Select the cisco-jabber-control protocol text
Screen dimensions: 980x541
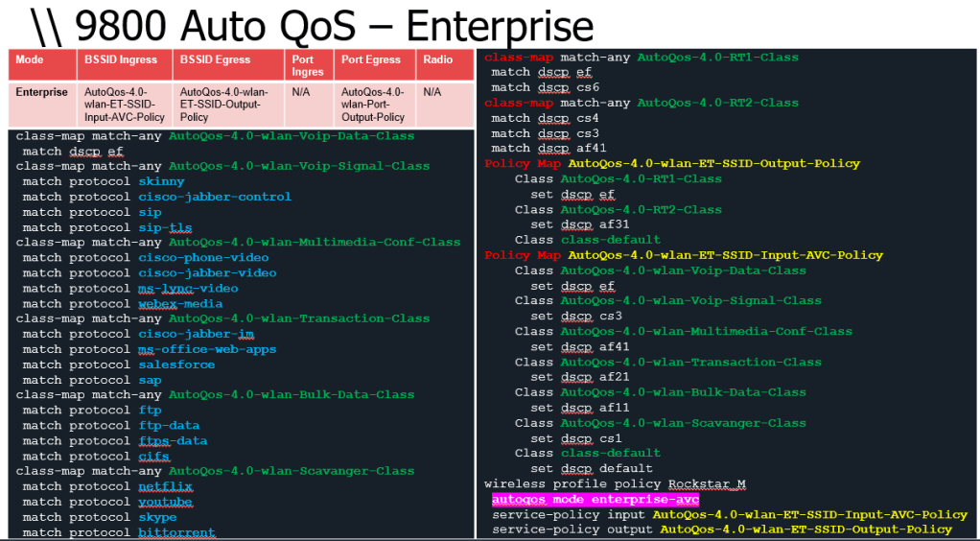click(215, 197)
